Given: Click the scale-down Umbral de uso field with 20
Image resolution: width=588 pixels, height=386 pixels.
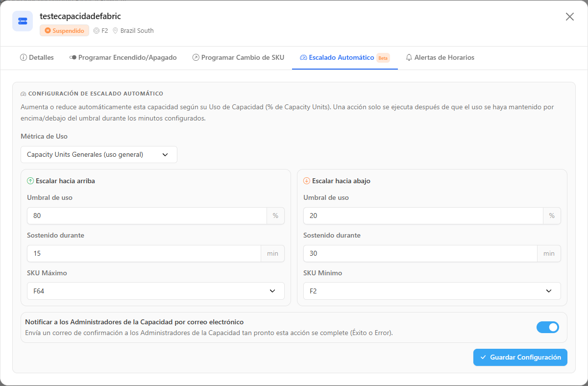Looking at the screenshot, I should [x=423, y=216].
